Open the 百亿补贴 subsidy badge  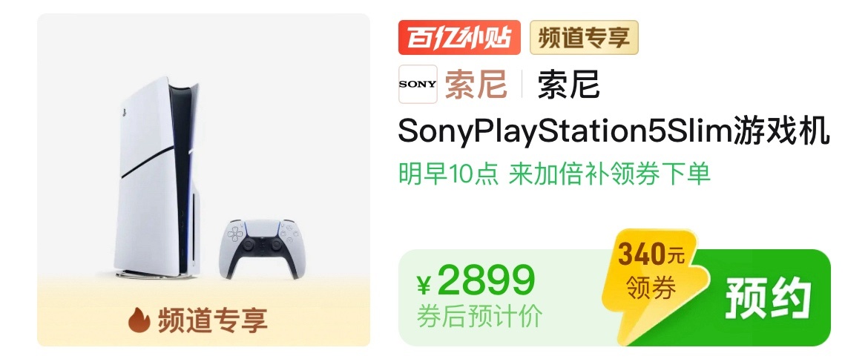point(459,38)
